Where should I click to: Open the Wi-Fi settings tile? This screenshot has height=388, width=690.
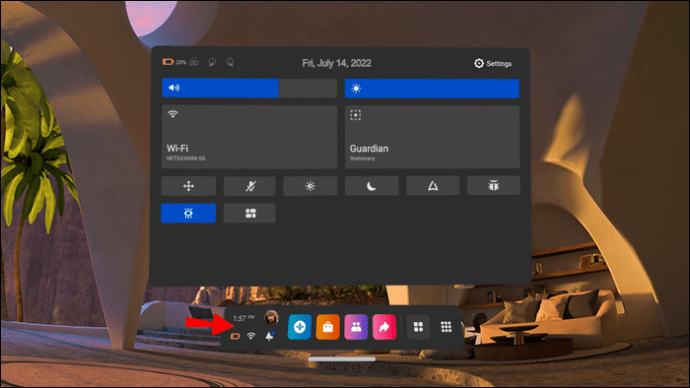(249, 136)
